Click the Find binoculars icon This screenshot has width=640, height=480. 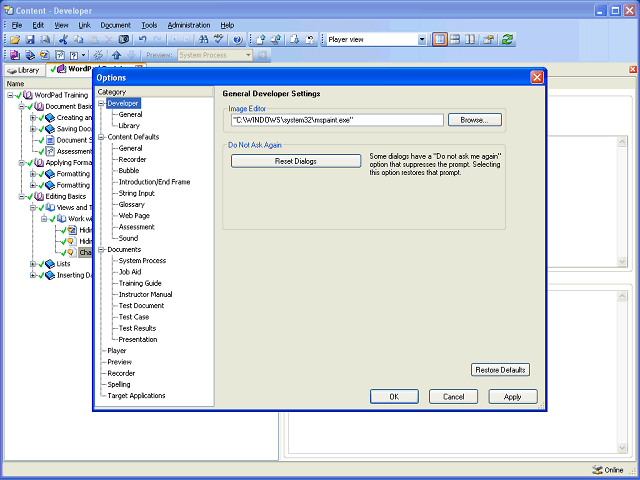pos(203,40)
